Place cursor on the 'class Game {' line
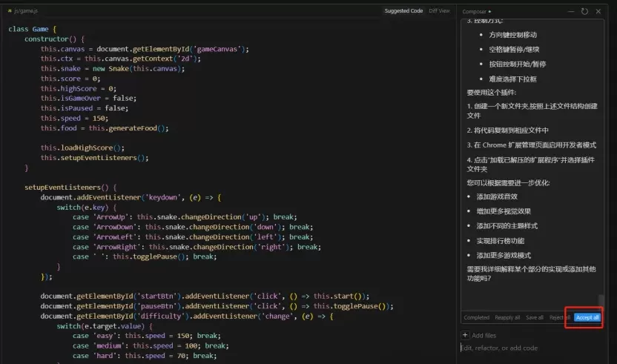This screenshot has width=617, height=364. (33, 29)
